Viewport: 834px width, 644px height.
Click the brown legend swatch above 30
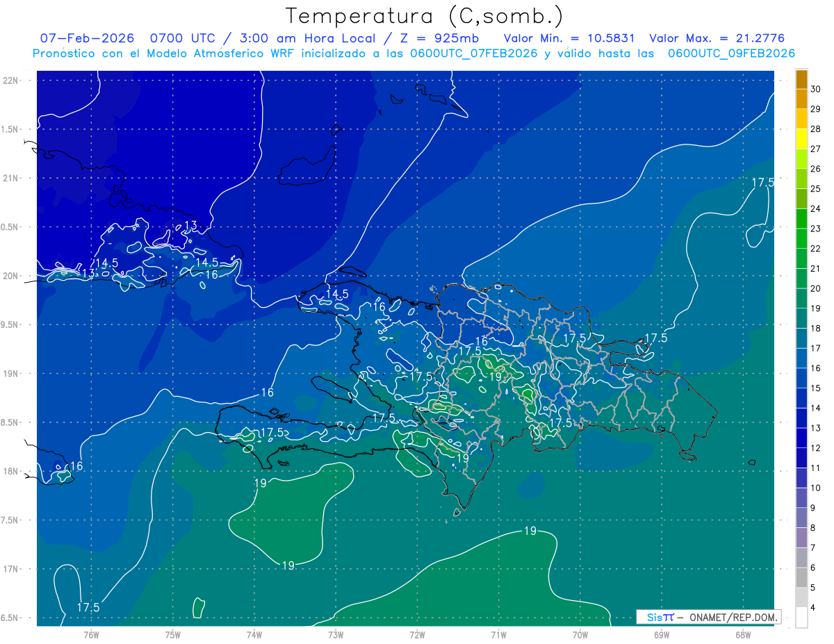click(801, 79)
